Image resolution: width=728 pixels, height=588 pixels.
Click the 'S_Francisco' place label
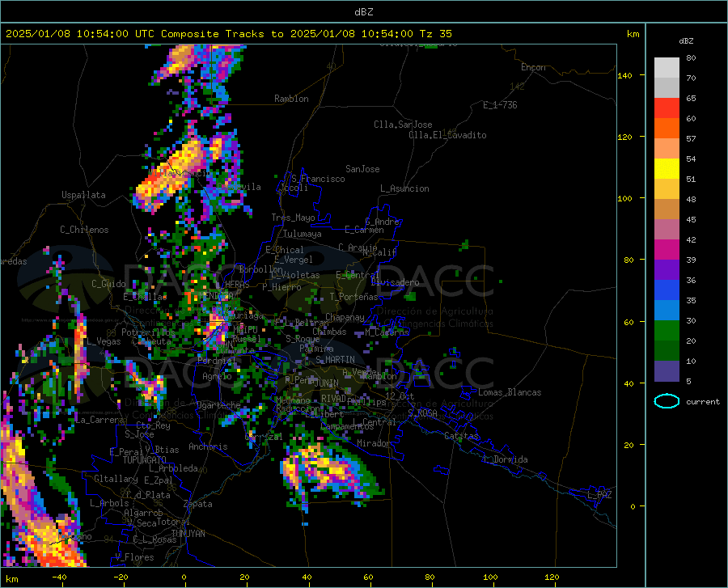(318, 179)
